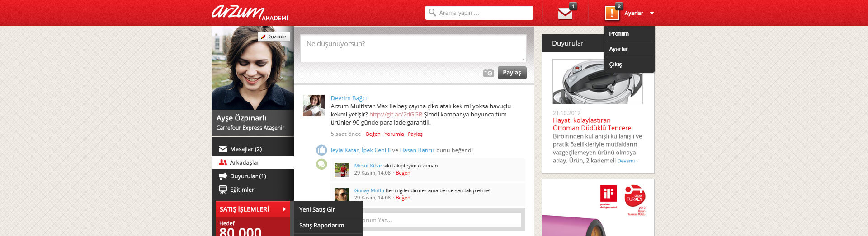Click the Ayşe Özpınarlı name text
Viewport: 868px width, 236px height.
pyautogui.click(x=241, y=118)
